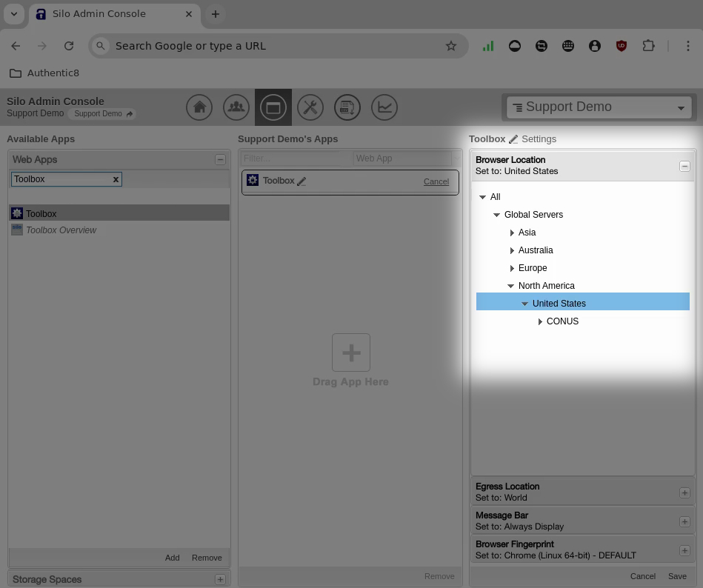
Task: Open the Chrome three-dot menu
Action: 687,46
